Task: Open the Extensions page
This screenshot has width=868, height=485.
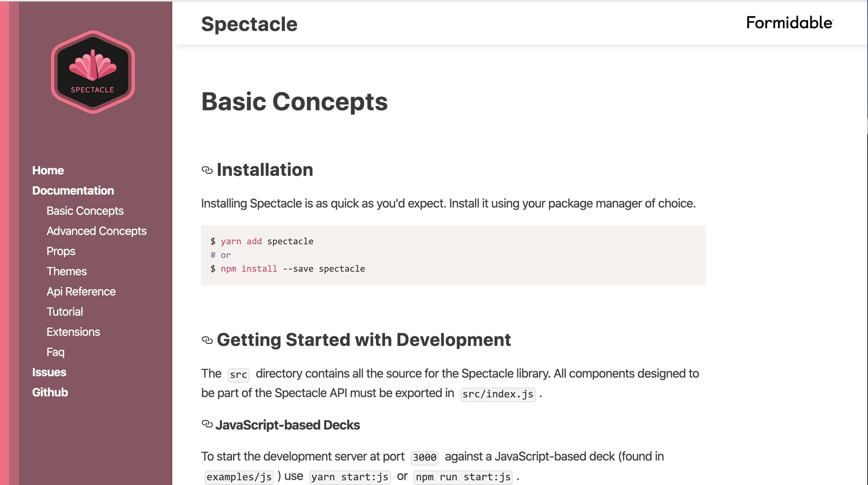Action: click(x=73, y=332)
